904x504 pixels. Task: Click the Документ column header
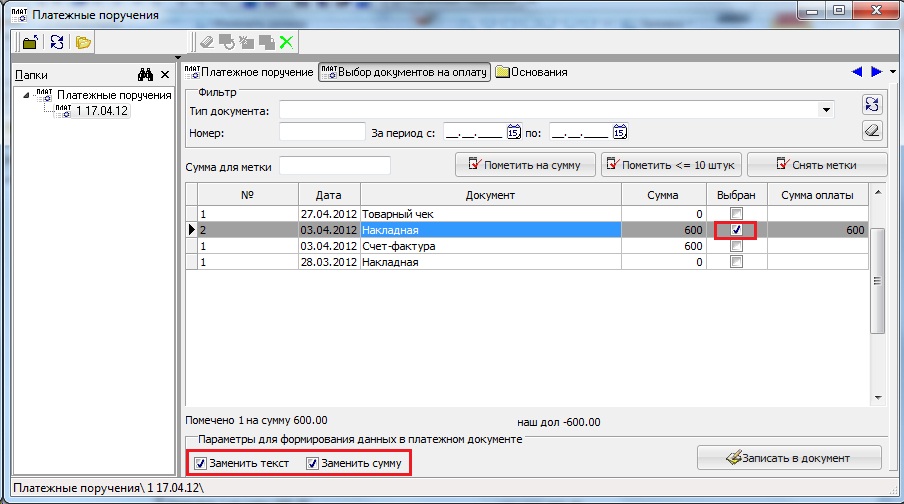click(x=491, y=195)
